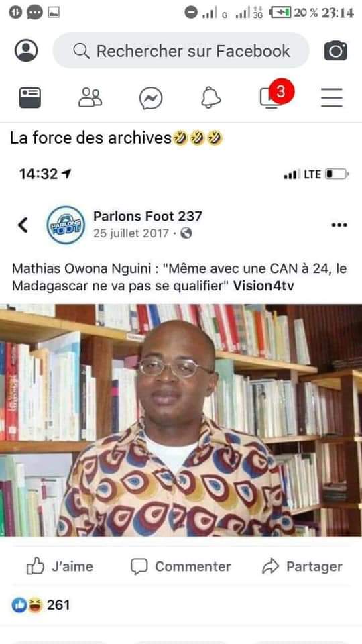Tap the camera icon

click(335, 51)
